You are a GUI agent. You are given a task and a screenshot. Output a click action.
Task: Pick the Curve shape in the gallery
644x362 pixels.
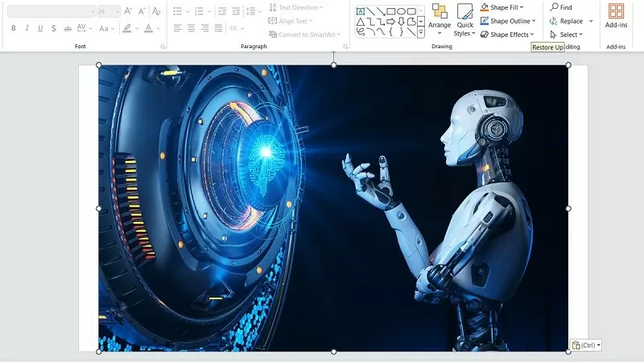(x=381, y=31)
